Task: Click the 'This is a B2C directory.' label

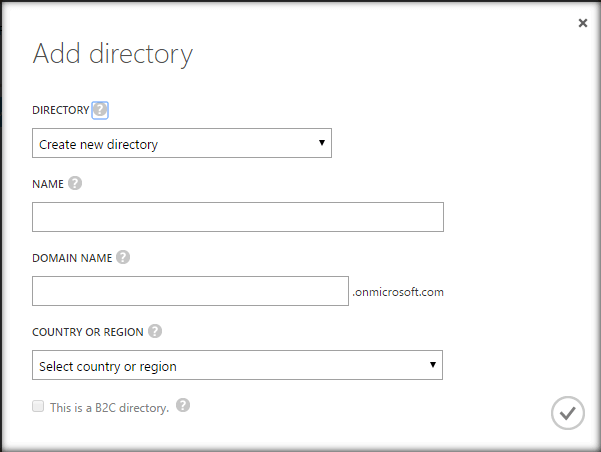Action: coord(109,407)
